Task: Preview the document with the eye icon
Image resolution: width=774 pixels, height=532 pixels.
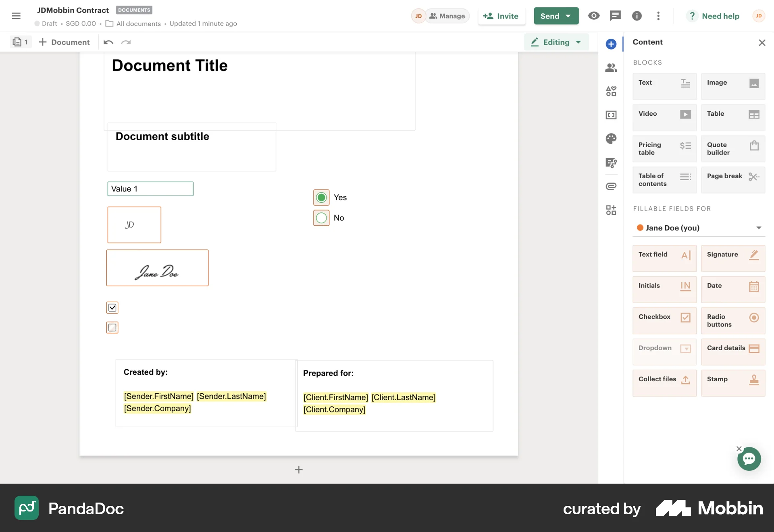Action: tap(593, 16)
